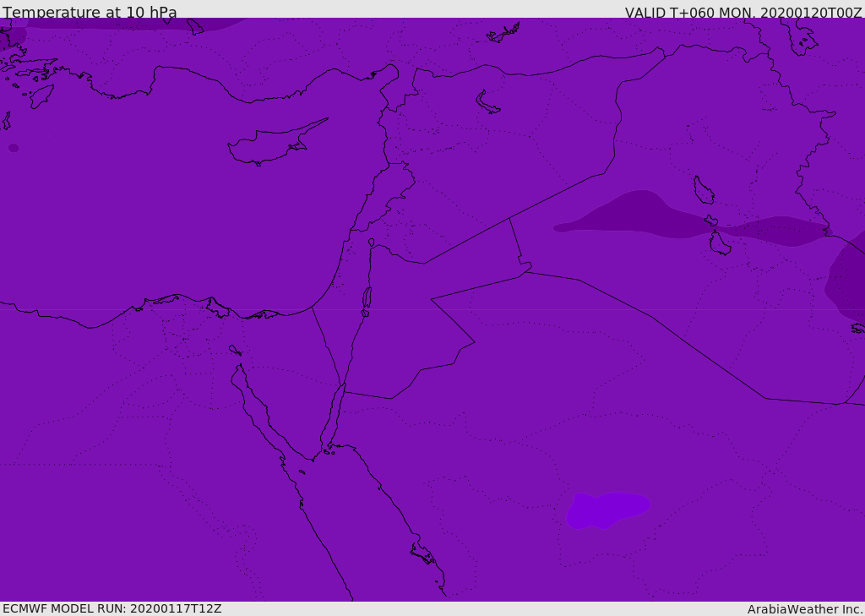Click the 'Temperature at 10 hPa' title text
The width and height of the screenshot is (865, 616).
(x=90, y=12)
